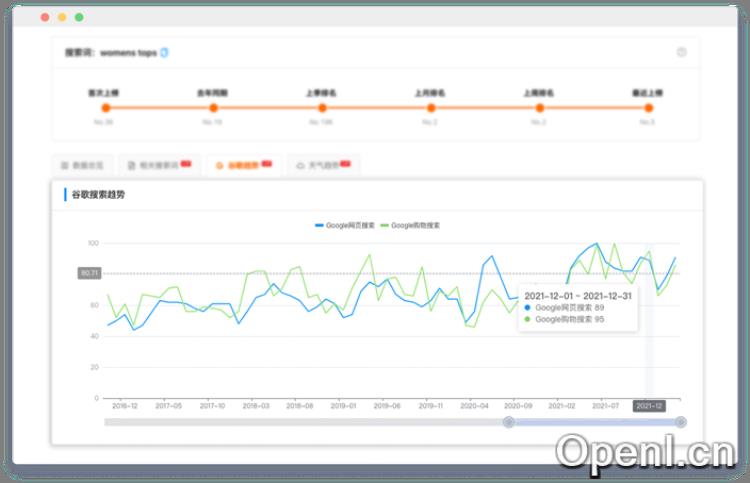Click the 去年同期 orange timeline dot
The width and height of the screenshot is (750, 483).
[212, 107]
